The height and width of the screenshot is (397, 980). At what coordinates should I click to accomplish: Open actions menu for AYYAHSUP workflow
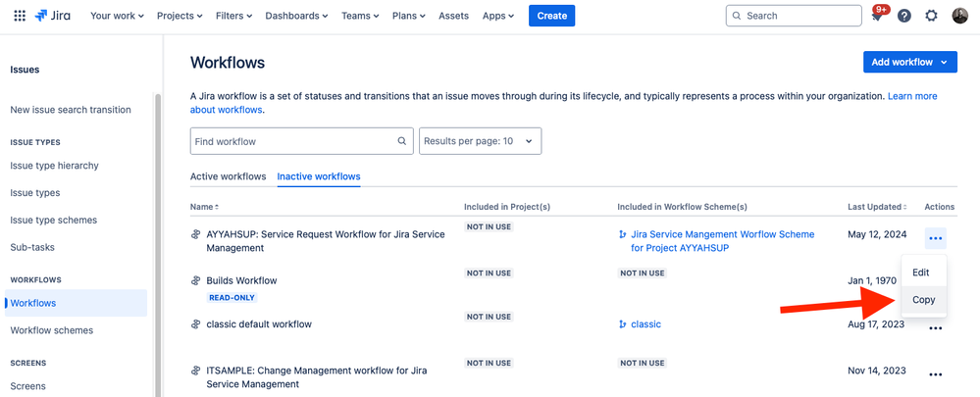pyautogui.click(x=935, y=238)
